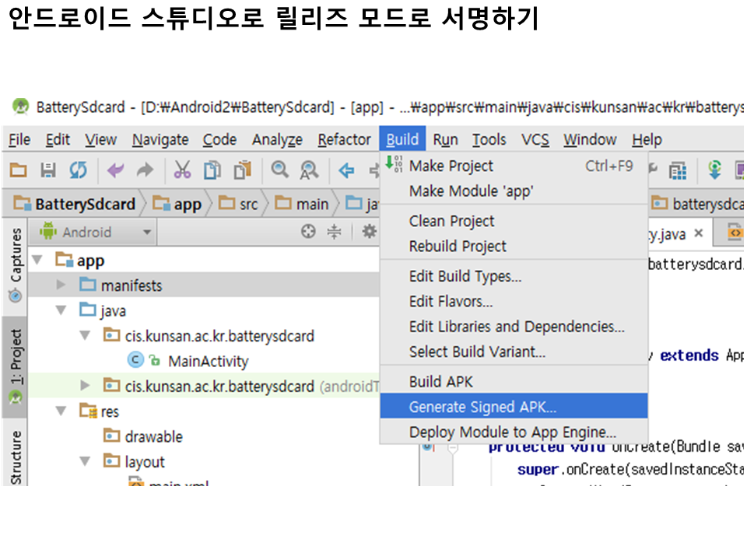This screenshot has height=560, width=747.
Task: Click the Cut scissors icon
Action: pos(182,170)
